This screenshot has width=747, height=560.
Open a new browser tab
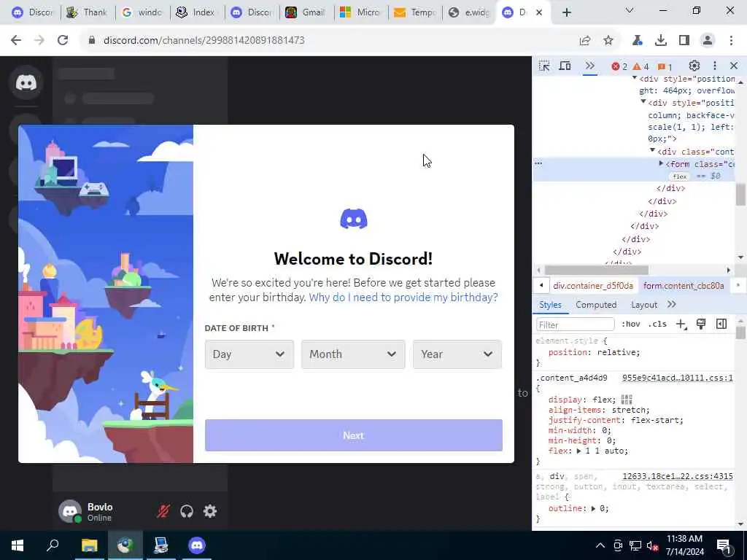(x=566, y=12)
